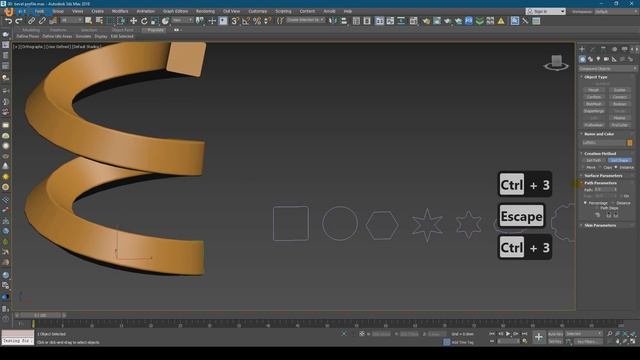Select the Move radio button in Creation Method
The image size is (640, 360).
584,168
